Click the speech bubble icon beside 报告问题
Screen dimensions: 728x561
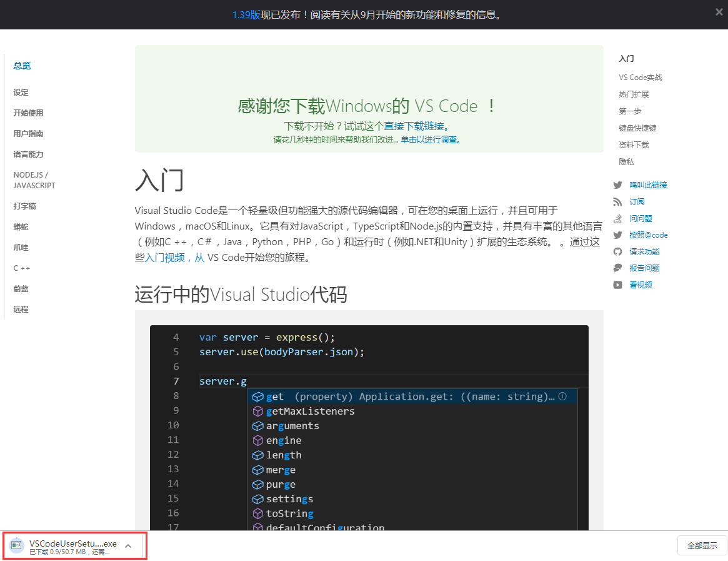tap(618, 268)
